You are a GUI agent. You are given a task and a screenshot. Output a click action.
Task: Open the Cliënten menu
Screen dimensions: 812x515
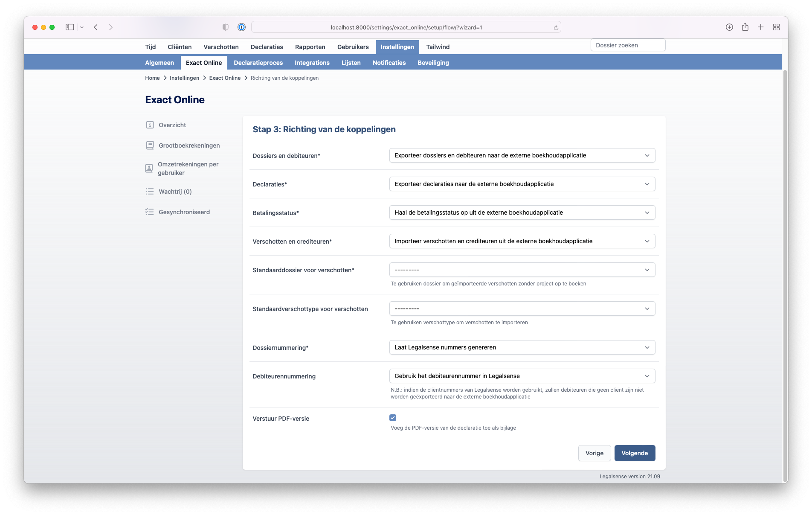coord(180,47)
